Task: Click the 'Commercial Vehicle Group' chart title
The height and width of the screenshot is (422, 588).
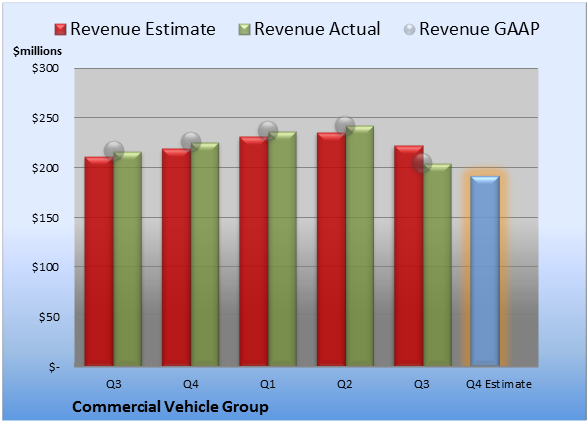Action: coord(170,407)
